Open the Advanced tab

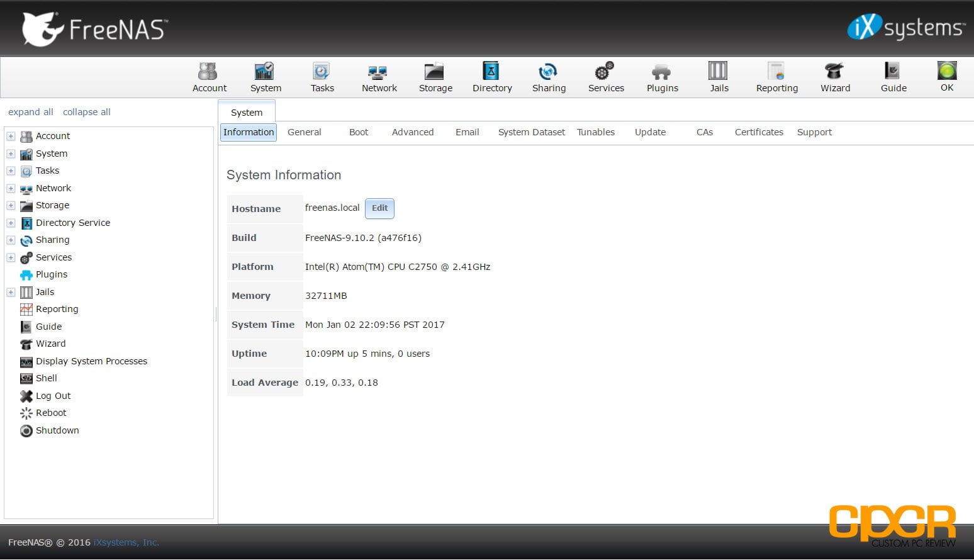(x=413, y=132)
